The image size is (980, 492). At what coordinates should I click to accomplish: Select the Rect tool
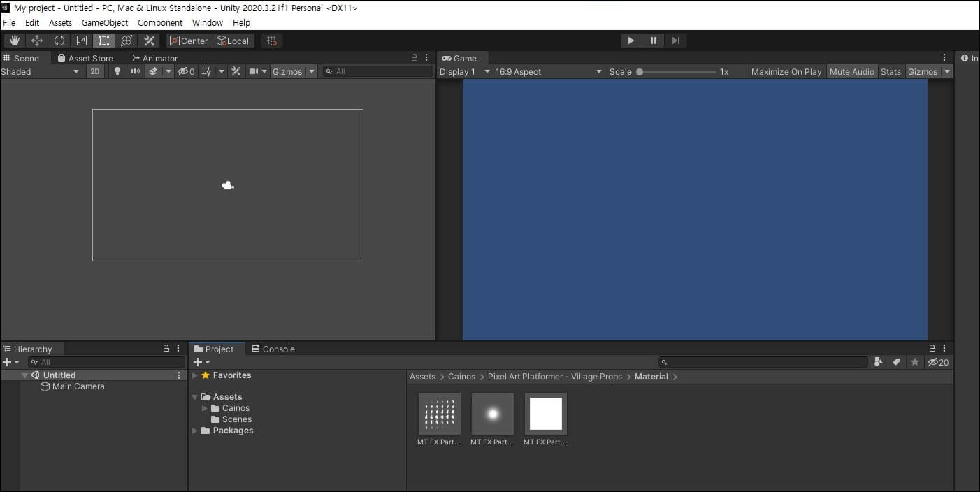pyautogui.click(x=104, y=41)
